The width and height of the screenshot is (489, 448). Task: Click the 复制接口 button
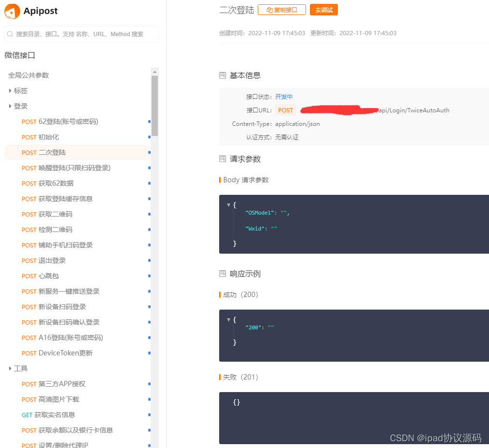tap(282, 10)
